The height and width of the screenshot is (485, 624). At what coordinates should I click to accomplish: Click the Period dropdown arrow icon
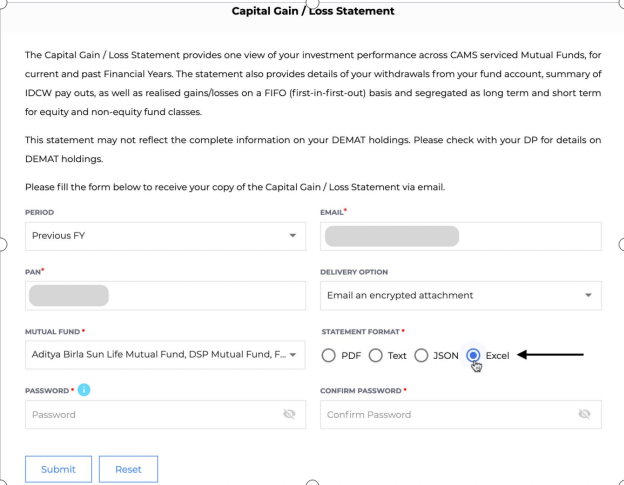pyautogui.click(x=293, y=236)
